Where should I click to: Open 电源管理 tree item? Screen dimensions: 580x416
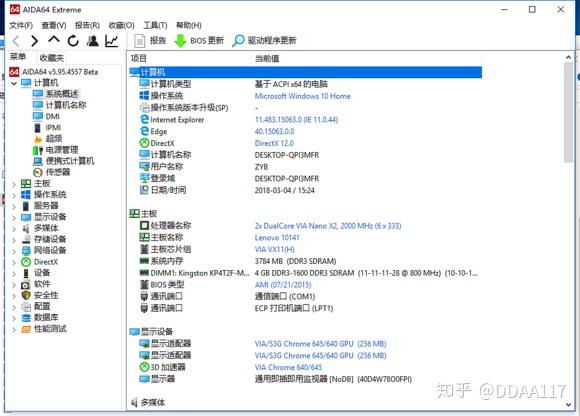point(62,150)
